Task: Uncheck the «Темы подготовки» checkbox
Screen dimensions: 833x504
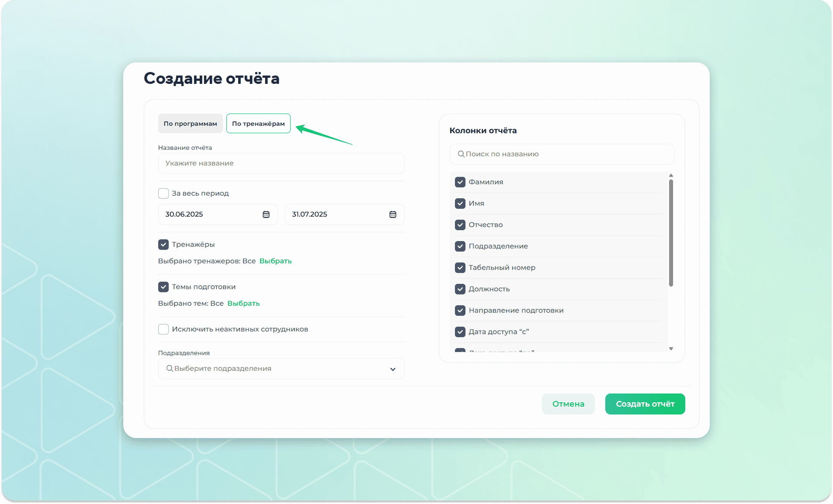Action: pos(163,287)
